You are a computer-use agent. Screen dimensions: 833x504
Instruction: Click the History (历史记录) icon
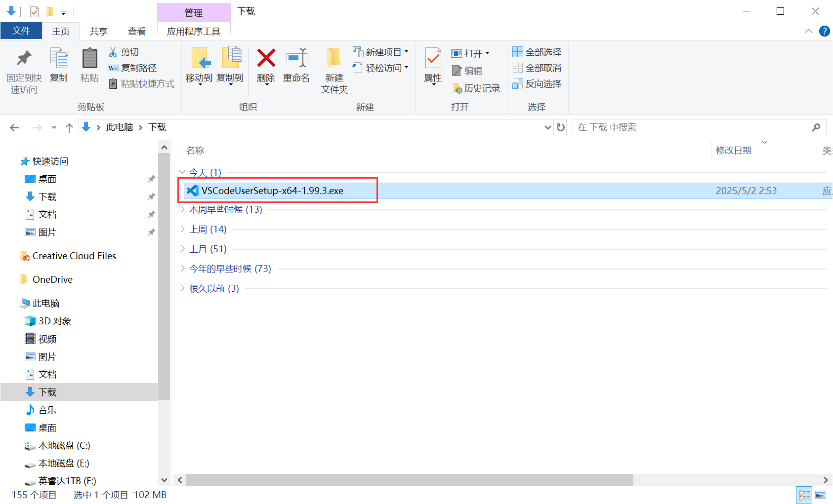(457, 88)
